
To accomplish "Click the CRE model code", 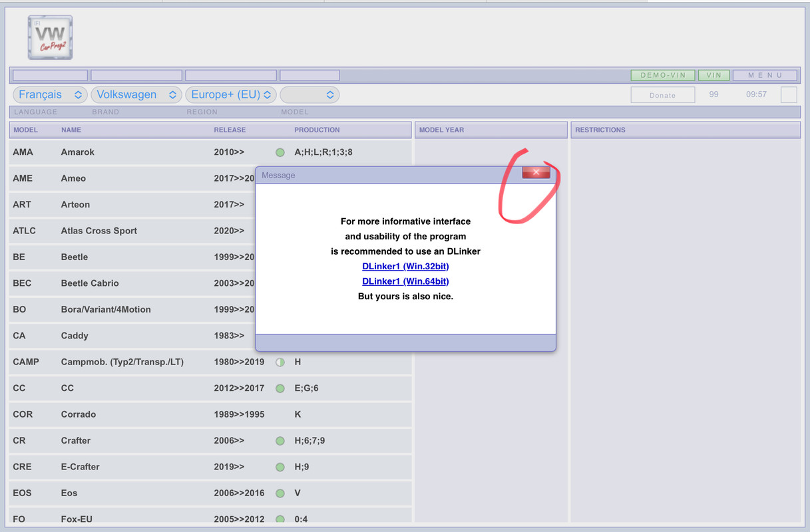I will (22, 467).
